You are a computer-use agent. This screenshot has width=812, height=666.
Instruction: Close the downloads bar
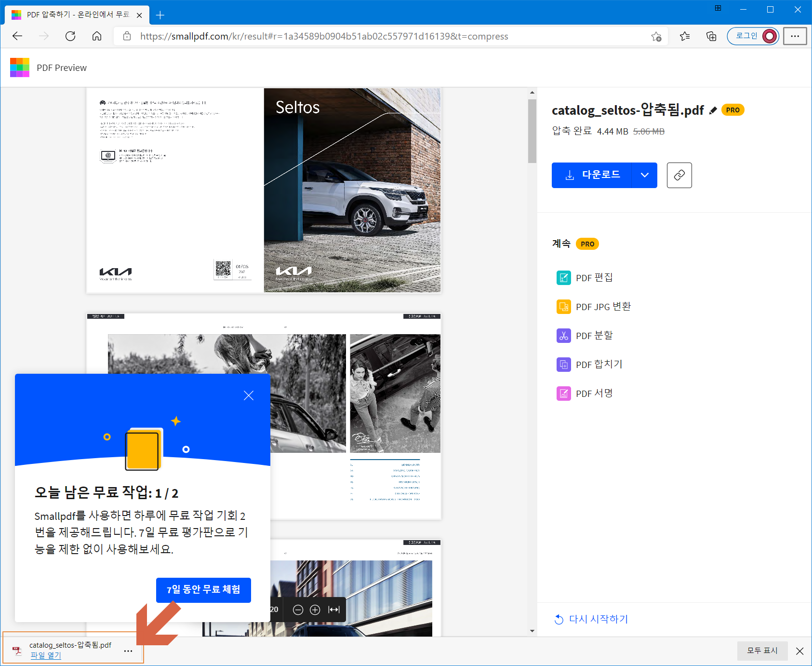pyautogui.click(x=800, y=651)
